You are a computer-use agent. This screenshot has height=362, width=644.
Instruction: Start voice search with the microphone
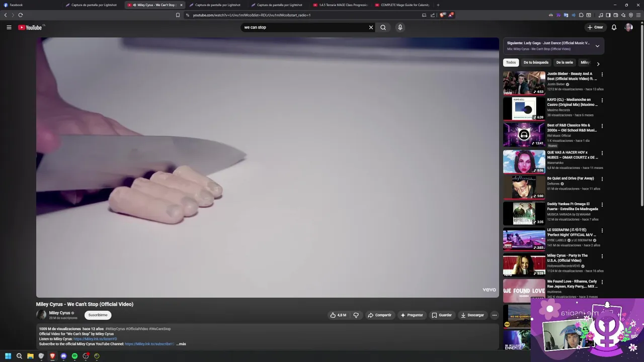coord(400,27)
